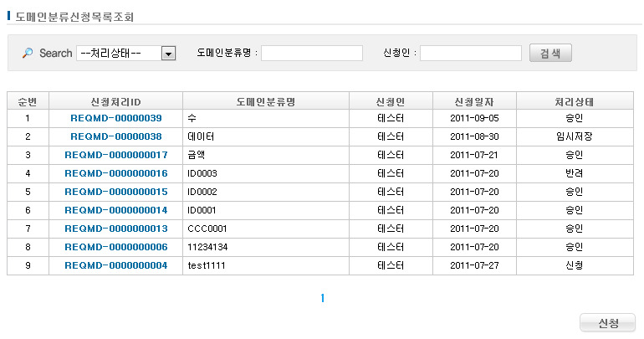
Task: Open link REQMD-0000000015
Action: [x=116, y=192]
